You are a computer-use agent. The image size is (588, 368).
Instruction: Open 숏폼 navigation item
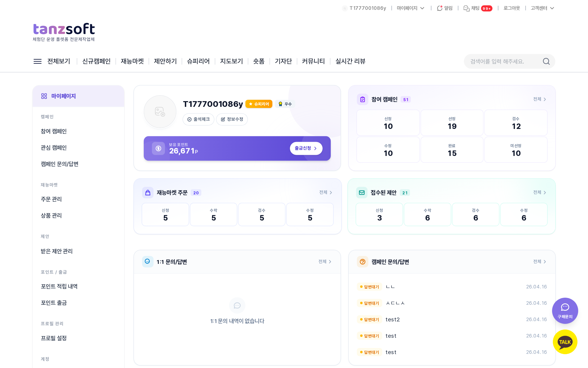(259, 61)
